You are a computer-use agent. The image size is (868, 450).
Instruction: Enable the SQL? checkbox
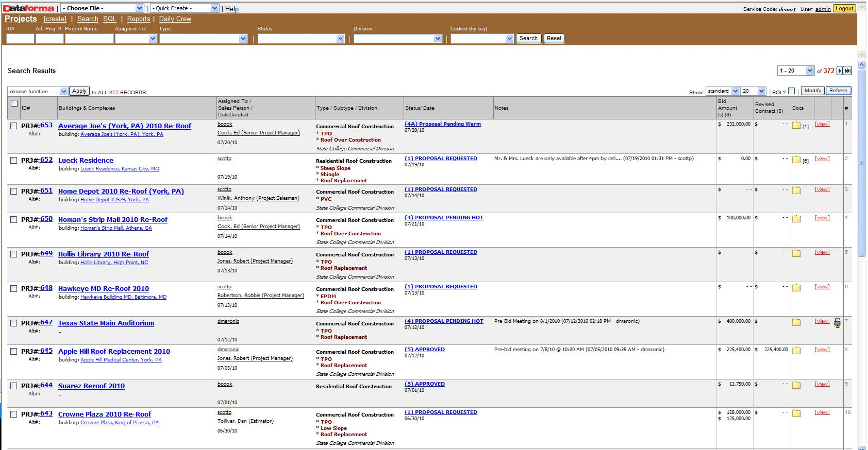791,91
